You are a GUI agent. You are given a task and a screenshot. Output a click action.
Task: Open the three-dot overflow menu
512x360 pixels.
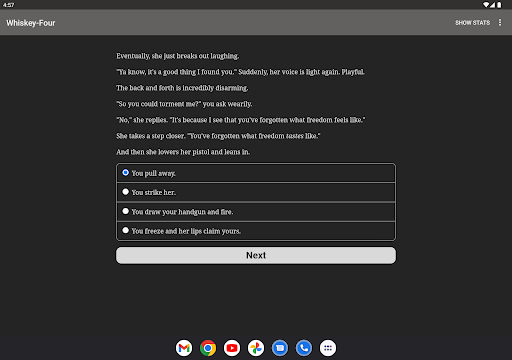point(500,22)
